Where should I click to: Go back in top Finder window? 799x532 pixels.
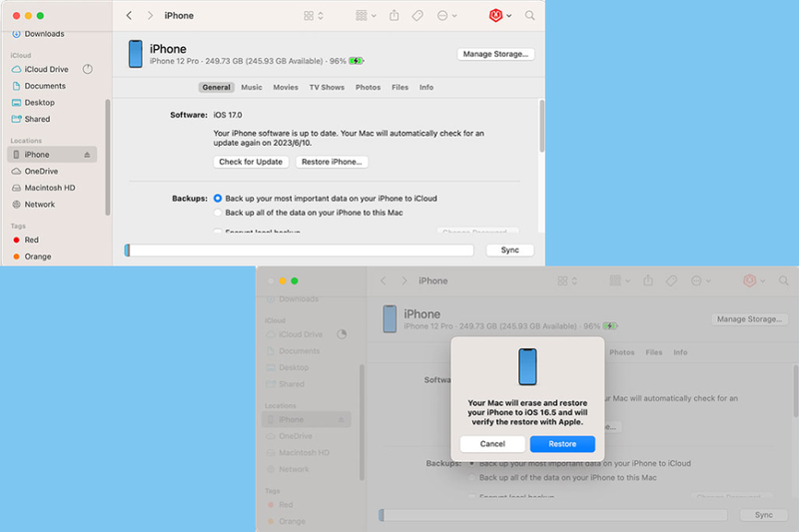tap(129, 16)
